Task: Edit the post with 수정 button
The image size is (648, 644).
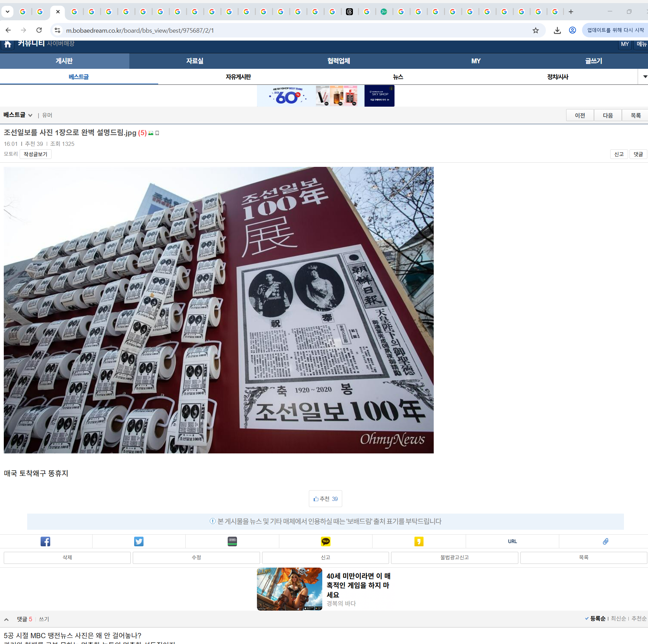Action: [x=196, y=558]
